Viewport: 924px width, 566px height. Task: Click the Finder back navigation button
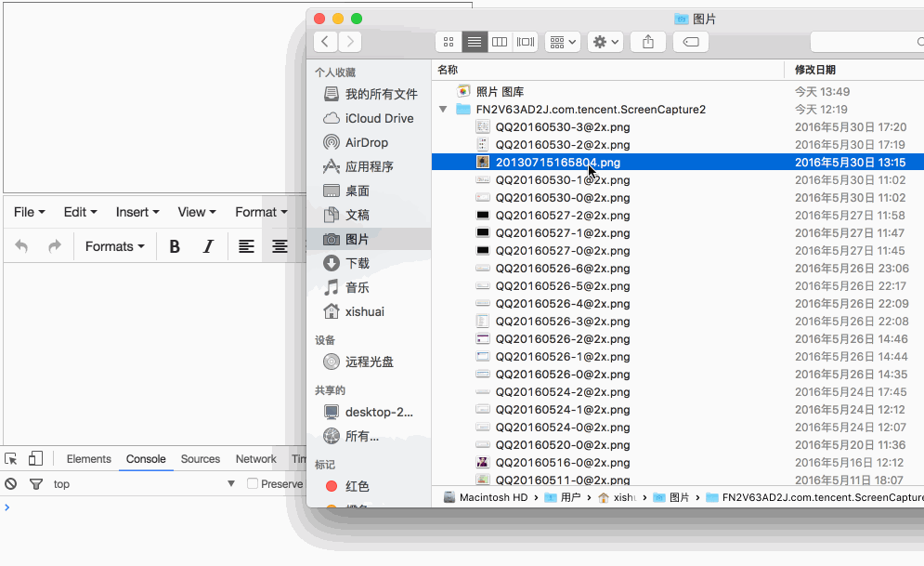(324, 42)
